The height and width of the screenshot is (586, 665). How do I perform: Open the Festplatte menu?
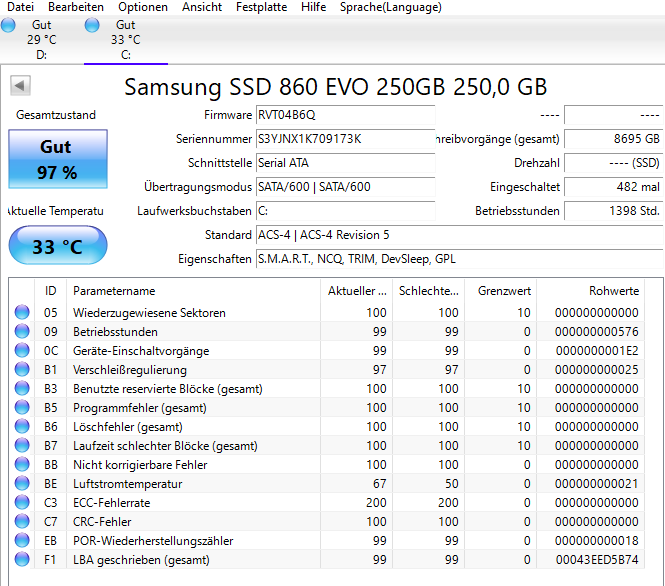coord(261,7)
